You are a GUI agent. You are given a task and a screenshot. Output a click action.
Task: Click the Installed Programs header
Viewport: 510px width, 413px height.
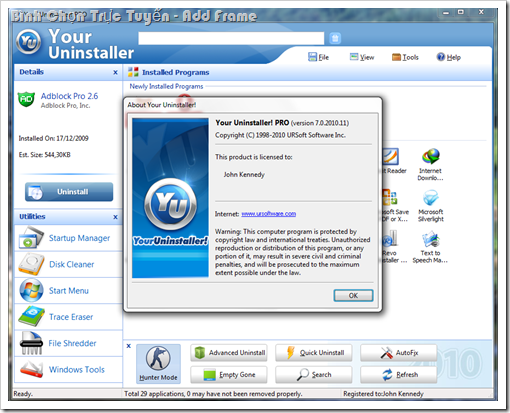(x=176, y=72)
